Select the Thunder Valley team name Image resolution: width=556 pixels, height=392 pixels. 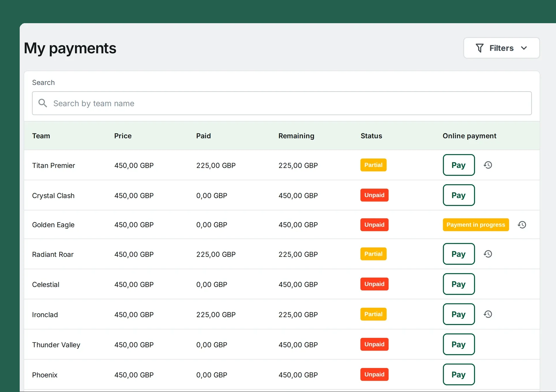(56, 345)
